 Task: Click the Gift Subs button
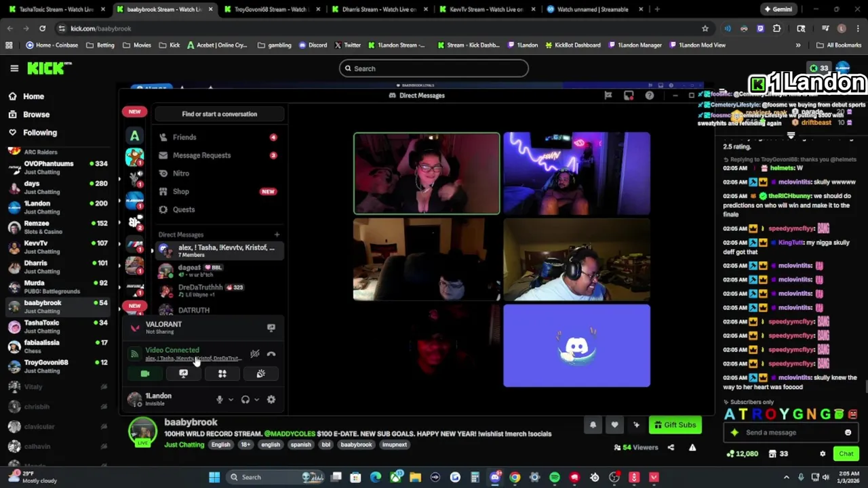coord(674,425)
